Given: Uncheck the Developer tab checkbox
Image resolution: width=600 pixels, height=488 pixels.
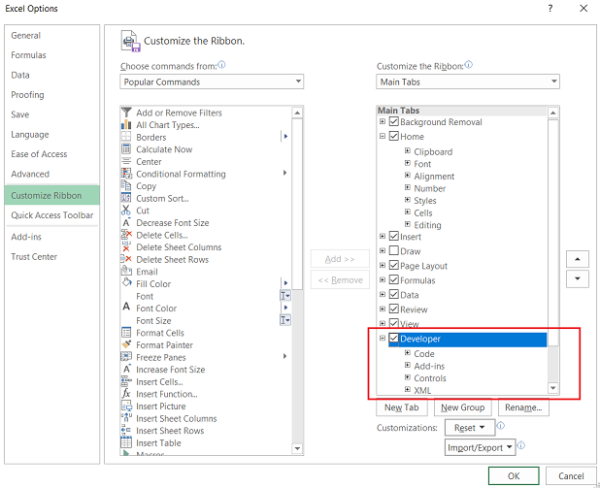Looking at the screenshot, I should (x=394, y=338).
